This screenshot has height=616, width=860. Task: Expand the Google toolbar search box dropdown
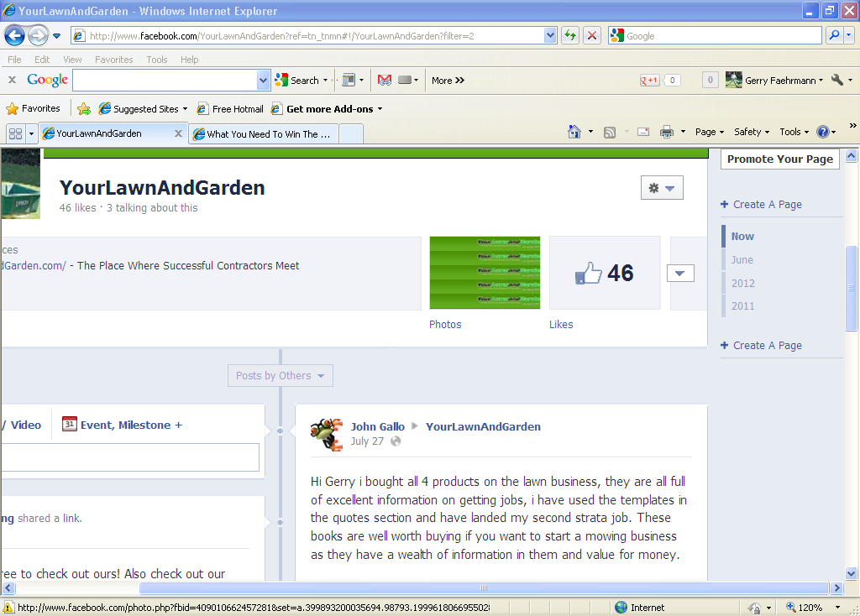point(263,80)
